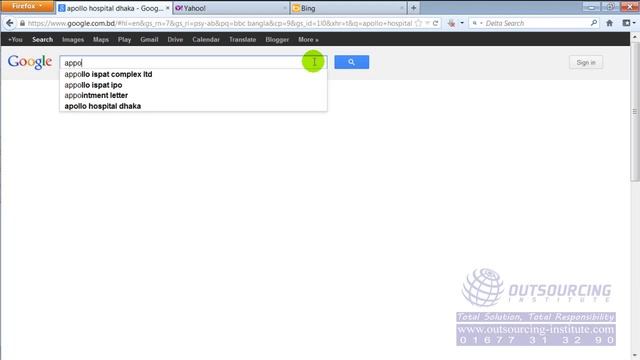This screenshot has height=360, width=640.
Task: Open the downloads arrow dropdown
Action: coord(462,23)
